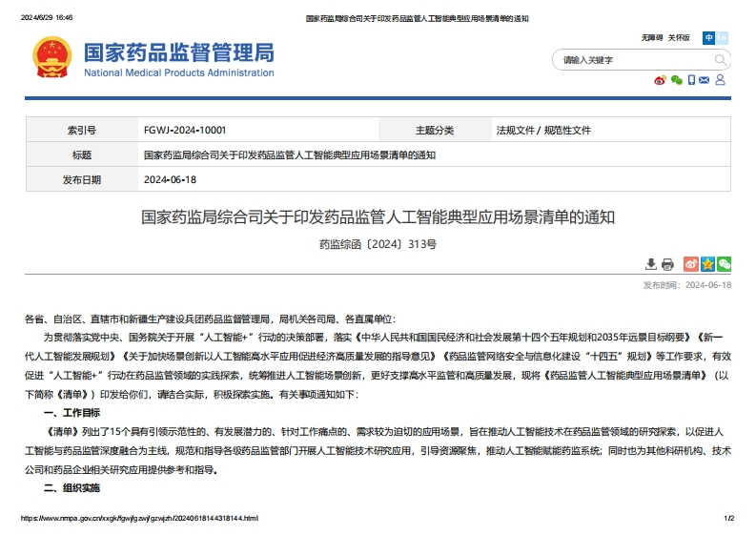756x535 pixels.
Task: Share the article to red Weibo button
Action: (692, 264)
